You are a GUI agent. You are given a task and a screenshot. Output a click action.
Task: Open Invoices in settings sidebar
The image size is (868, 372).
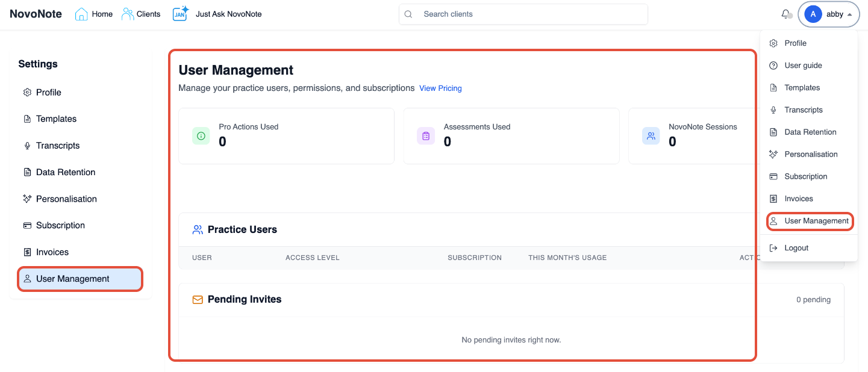52,252
